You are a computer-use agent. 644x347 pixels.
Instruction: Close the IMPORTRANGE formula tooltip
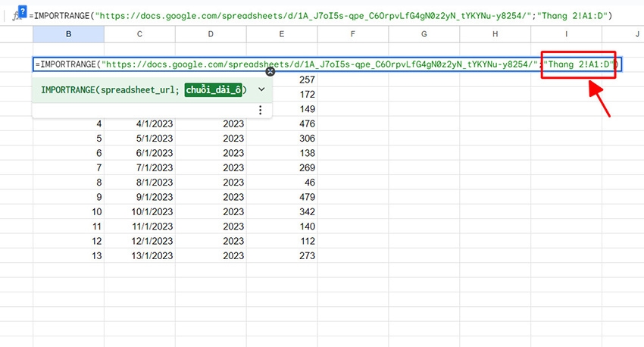coord(270,71)
